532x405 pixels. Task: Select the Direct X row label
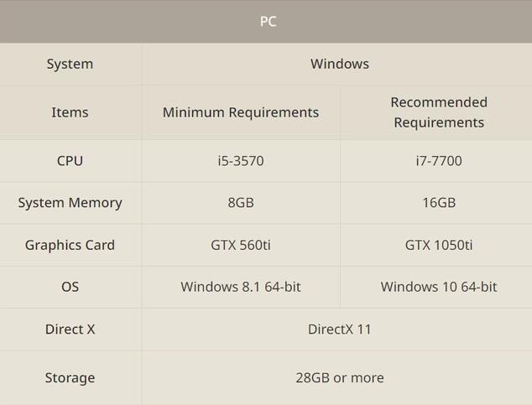(70, 329)
